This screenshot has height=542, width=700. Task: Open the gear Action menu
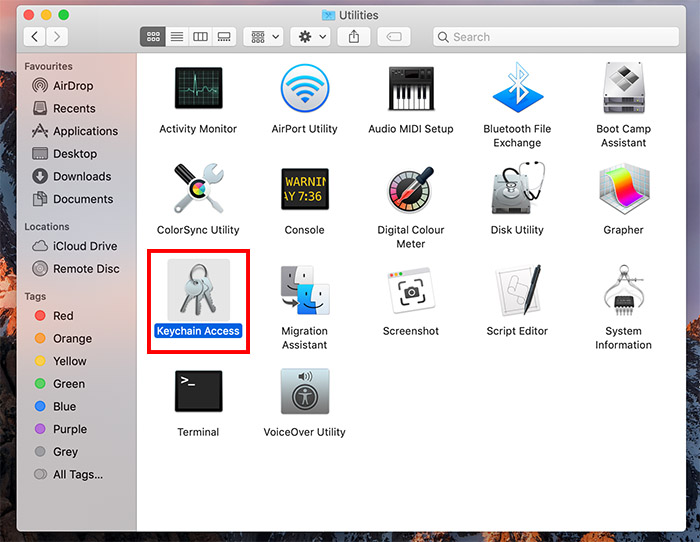311,37
